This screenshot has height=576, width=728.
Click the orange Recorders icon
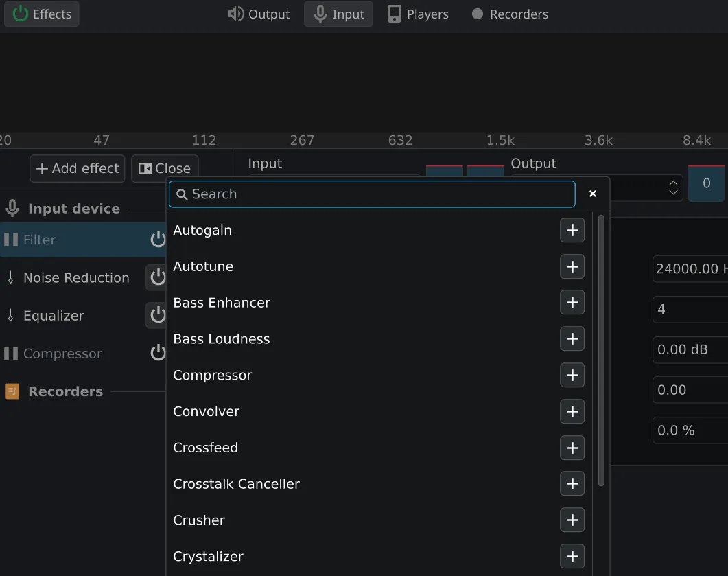(12, 391)
